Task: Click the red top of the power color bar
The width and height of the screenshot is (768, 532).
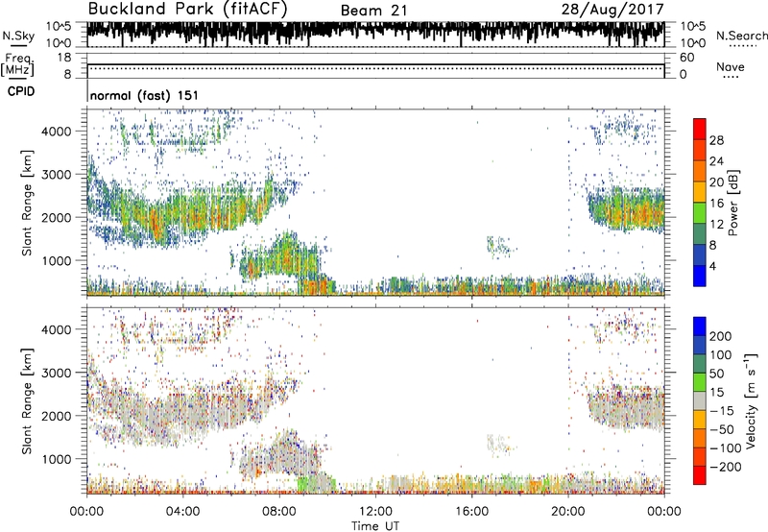Action: (700, 127)
